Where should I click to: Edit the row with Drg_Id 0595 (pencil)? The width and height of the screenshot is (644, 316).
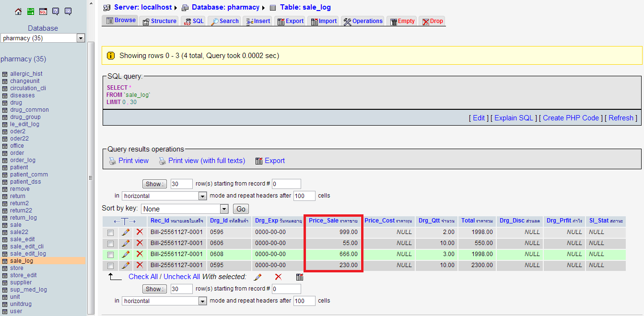point(126,265)
